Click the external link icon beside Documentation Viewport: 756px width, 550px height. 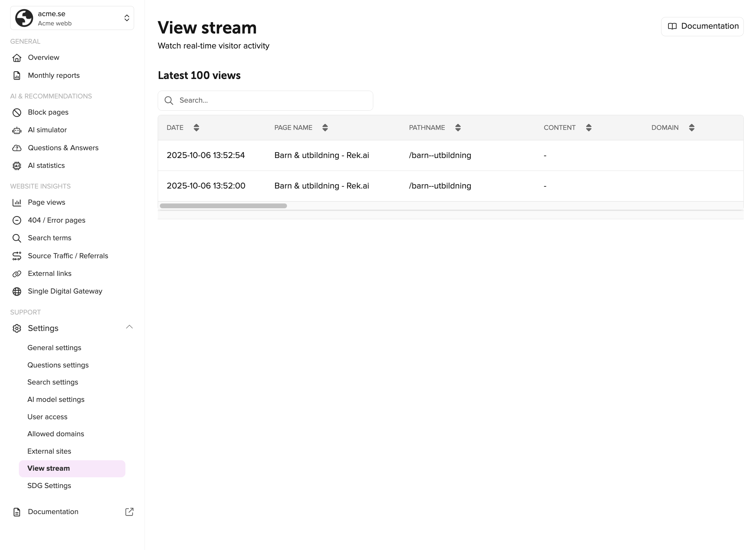[x=129, y=512]
